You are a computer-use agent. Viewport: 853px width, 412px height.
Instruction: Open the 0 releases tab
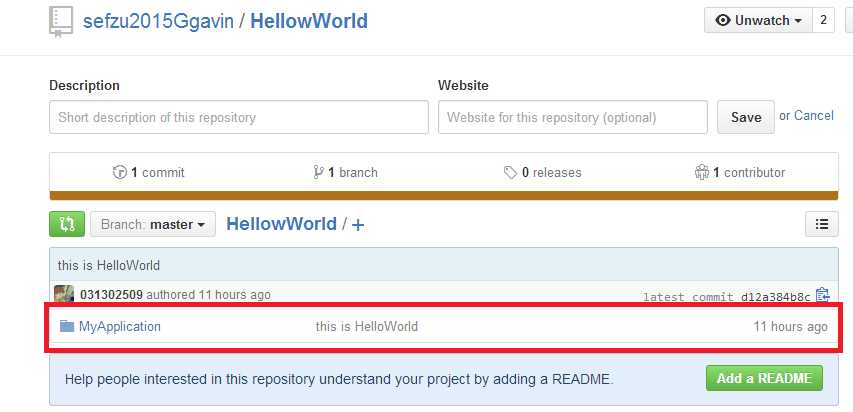pyautogui.click(x=542, y=173)
